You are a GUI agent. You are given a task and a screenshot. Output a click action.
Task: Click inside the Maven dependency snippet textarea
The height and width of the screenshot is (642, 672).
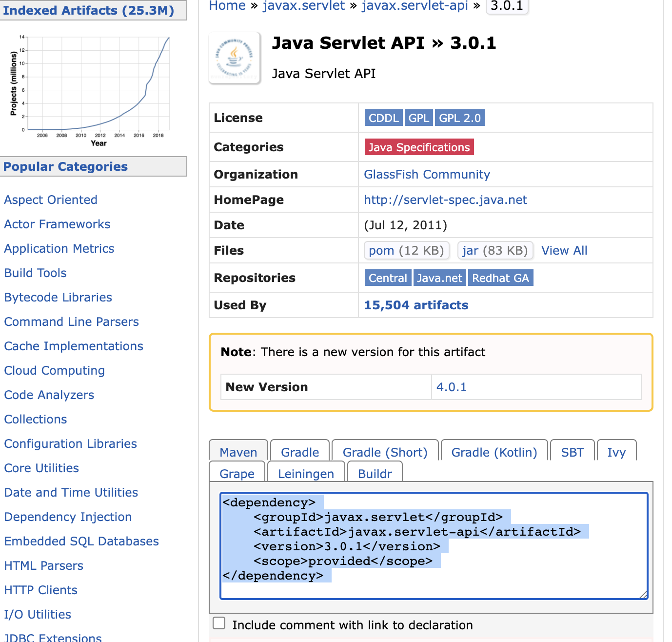[434, 546]
